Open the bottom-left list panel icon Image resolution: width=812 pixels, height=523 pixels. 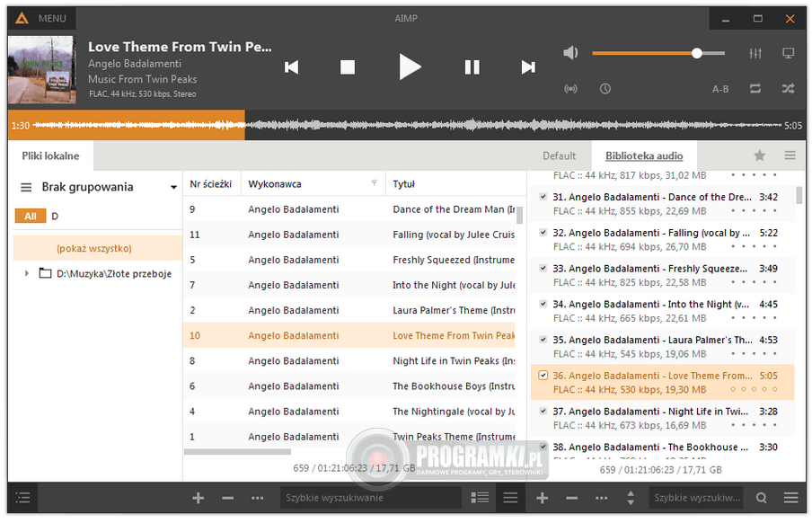click(22, 498)
